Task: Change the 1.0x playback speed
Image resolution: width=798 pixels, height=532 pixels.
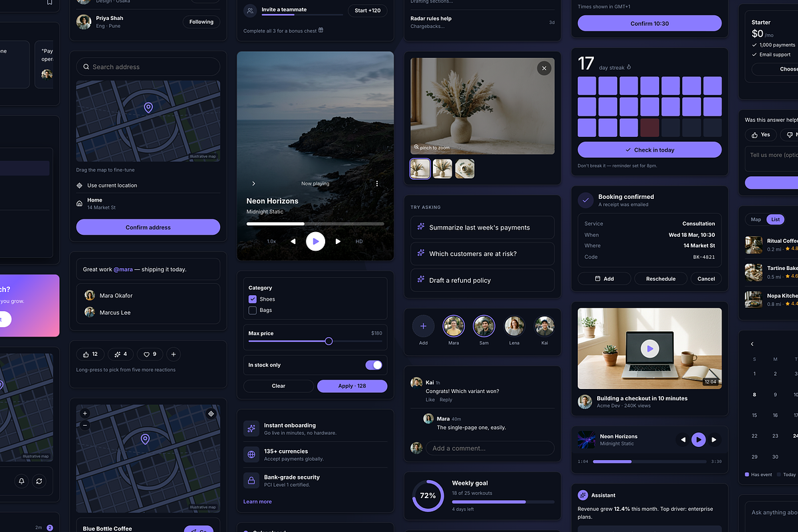Action: (271, 241)
